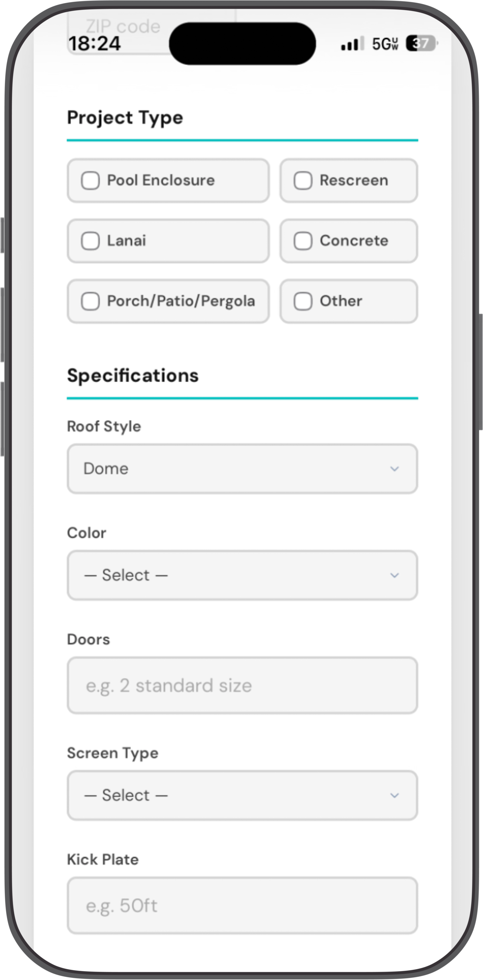Check the Pool Enclosure checkbox

point(90,180)
